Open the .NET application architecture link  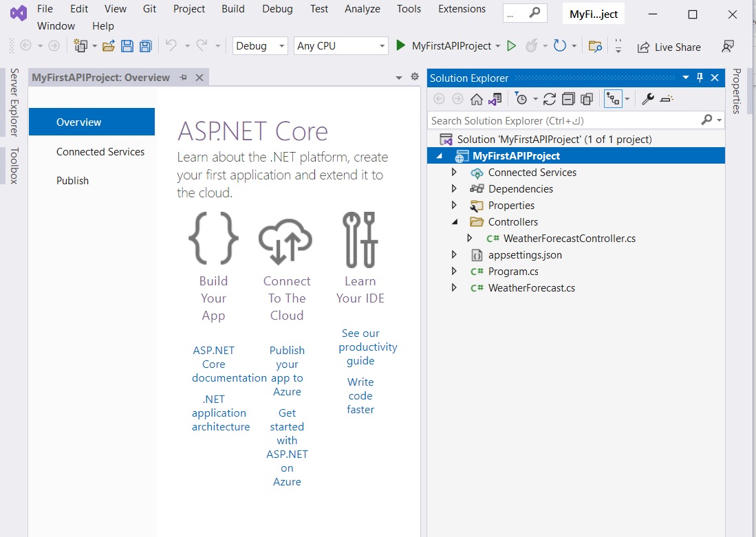click(220, 413)
